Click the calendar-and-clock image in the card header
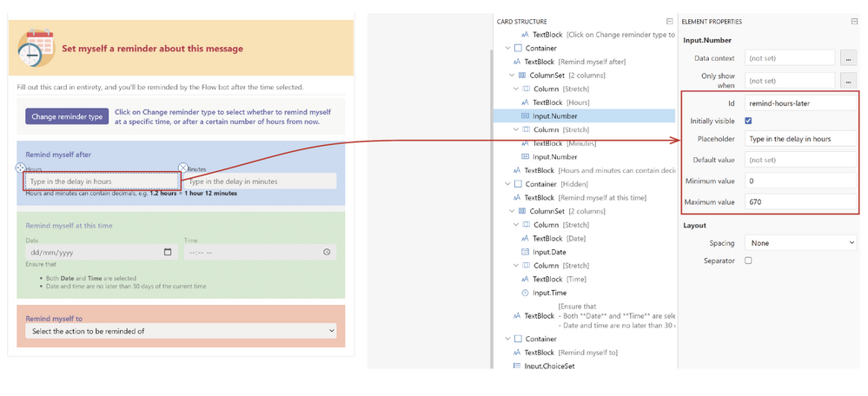Screen dimensions: 868x396 (36, 48)
